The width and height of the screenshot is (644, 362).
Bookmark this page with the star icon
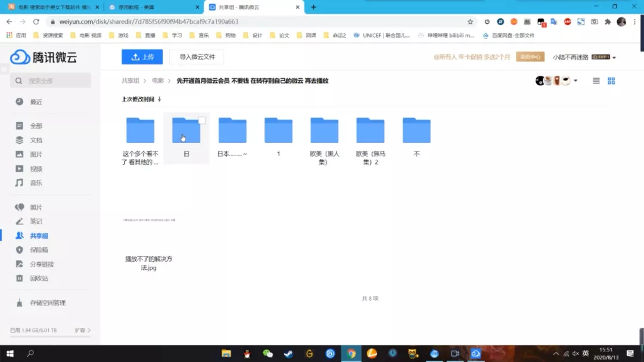coord(470,22)
